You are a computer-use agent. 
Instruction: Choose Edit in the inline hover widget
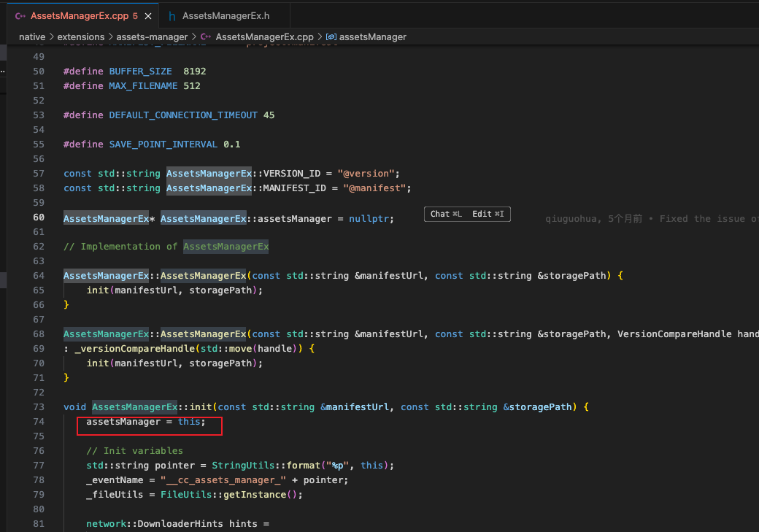point(488,214)
